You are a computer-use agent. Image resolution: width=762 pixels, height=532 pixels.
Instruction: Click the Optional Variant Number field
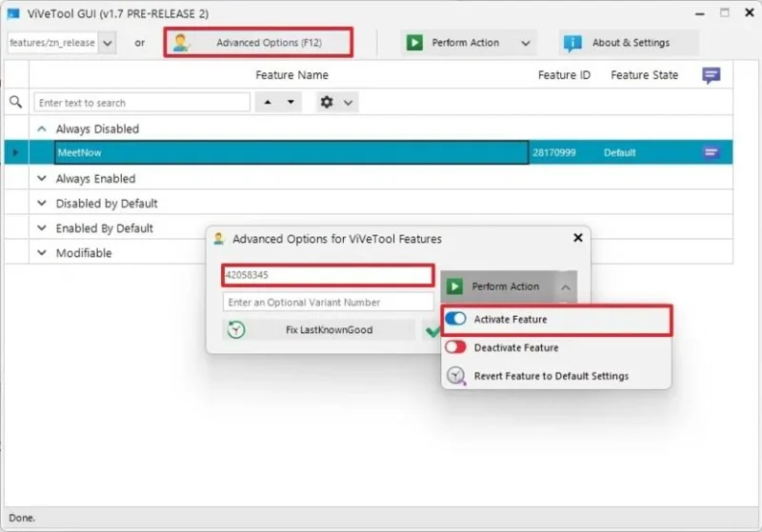point(328,302)
